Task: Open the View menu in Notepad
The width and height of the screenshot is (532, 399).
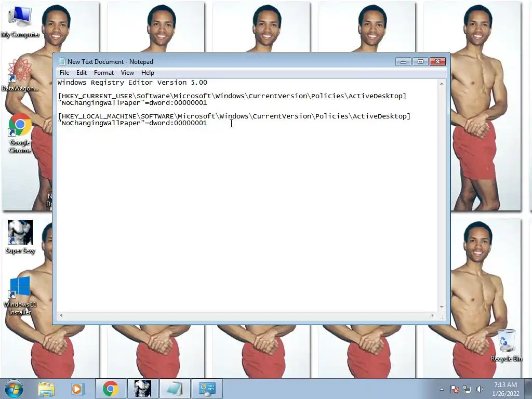Action: tap(127, 73)
